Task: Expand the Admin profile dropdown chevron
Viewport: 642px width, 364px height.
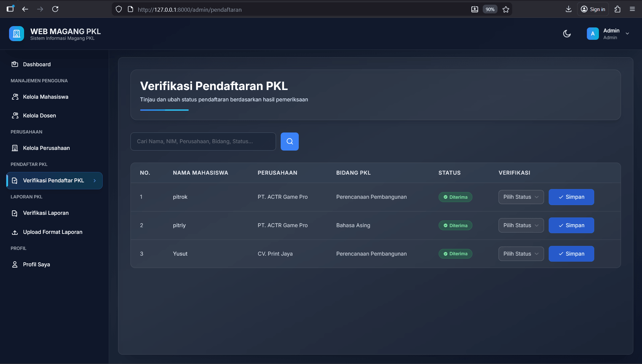Action: 627,33
